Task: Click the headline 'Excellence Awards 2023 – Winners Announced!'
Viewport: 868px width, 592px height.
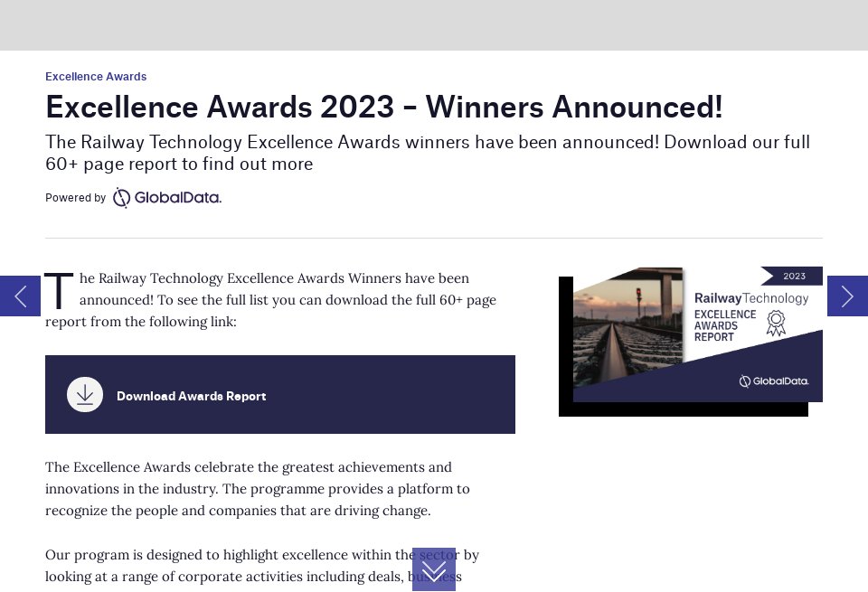Action: click(383, 107)
